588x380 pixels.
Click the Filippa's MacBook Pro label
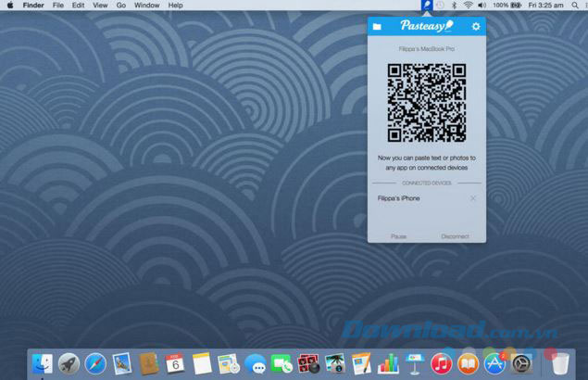[427, 49]
